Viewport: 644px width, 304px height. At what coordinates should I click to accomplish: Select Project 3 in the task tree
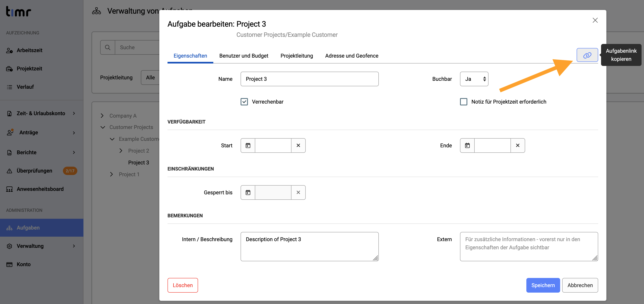coord(138,163)
